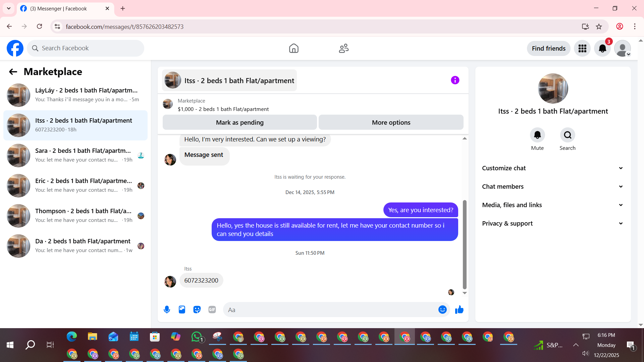Open the GIF picker icon
The image size is (644, 362).
tap(212, 310)
